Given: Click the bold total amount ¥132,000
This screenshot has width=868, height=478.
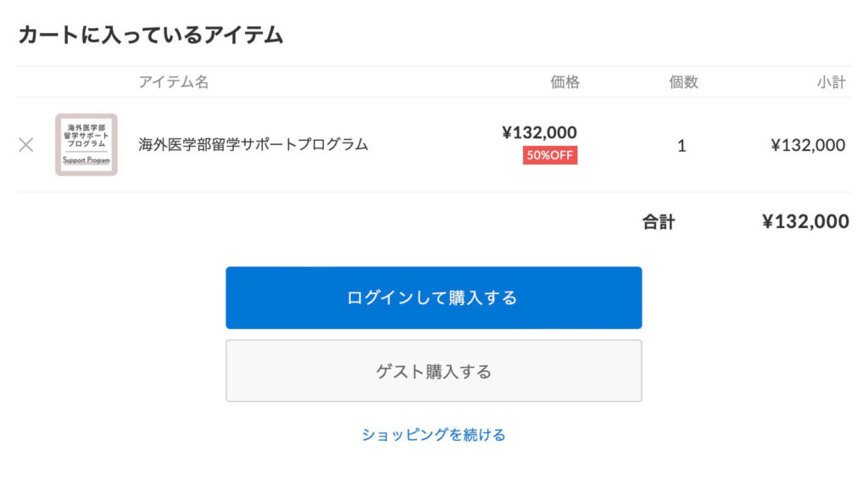Looking at the screenshot, I should pyautogui.click(x=805, y=222).
